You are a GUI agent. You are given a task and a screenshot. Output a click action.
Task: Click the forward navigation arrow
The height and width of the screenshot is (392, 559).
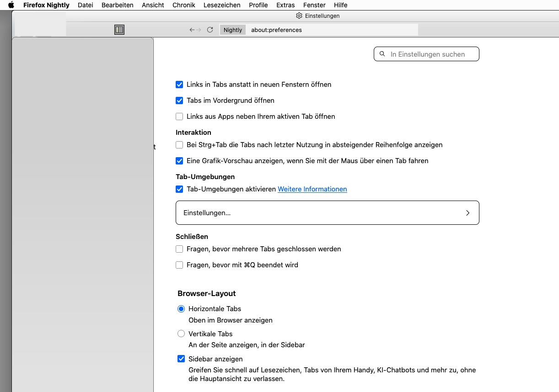pos(199,30)
